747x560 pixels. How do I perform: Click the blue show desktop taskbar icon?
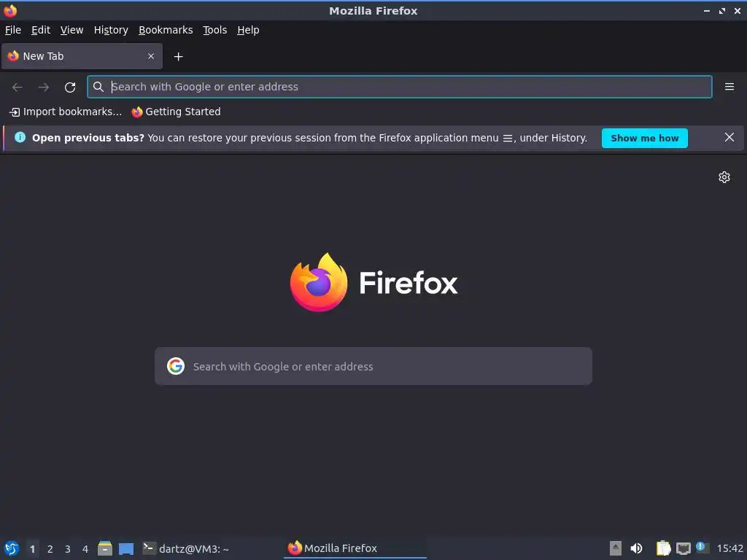point(126,548)
